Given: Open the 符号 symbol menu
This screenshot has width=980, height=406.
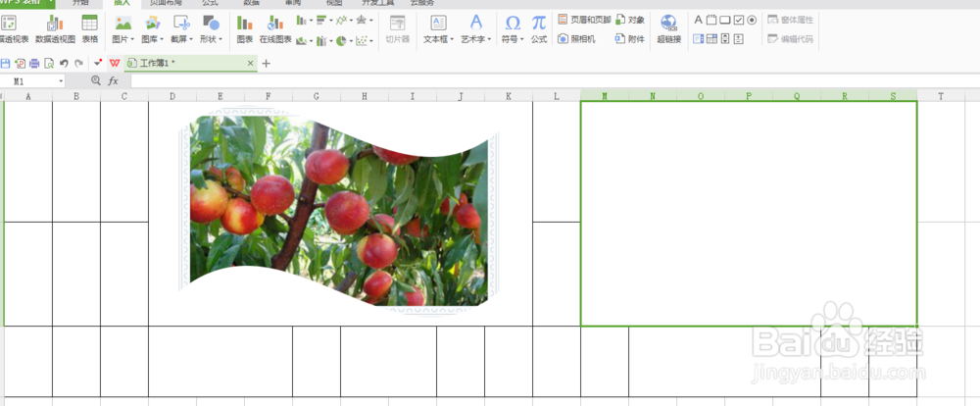Looking at the screenshot, I should click(x=513, y=28).
